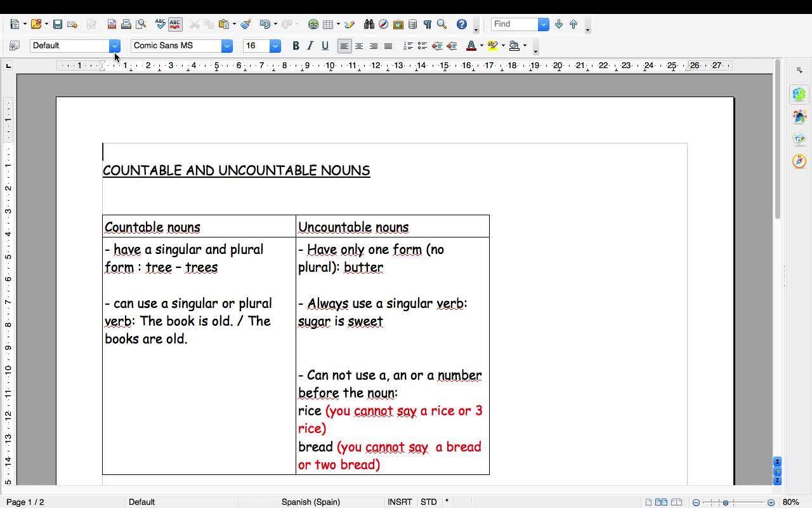The width and height of the screenshot is (812, 508).
Task: Open the Navigator compass icon in the toolbar
Action: [383, 24]
